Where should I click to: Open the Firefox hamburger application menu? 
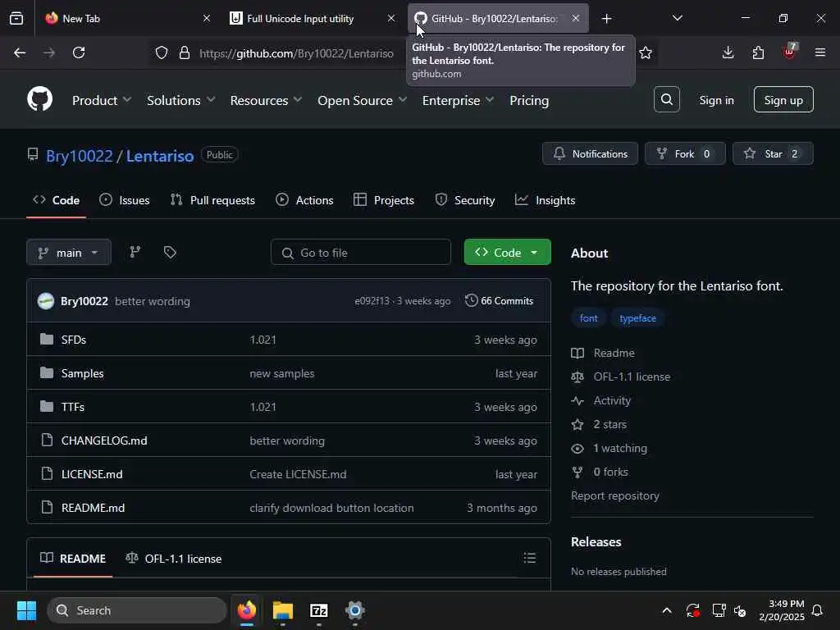pyautogui.click(x=819, y=52)
